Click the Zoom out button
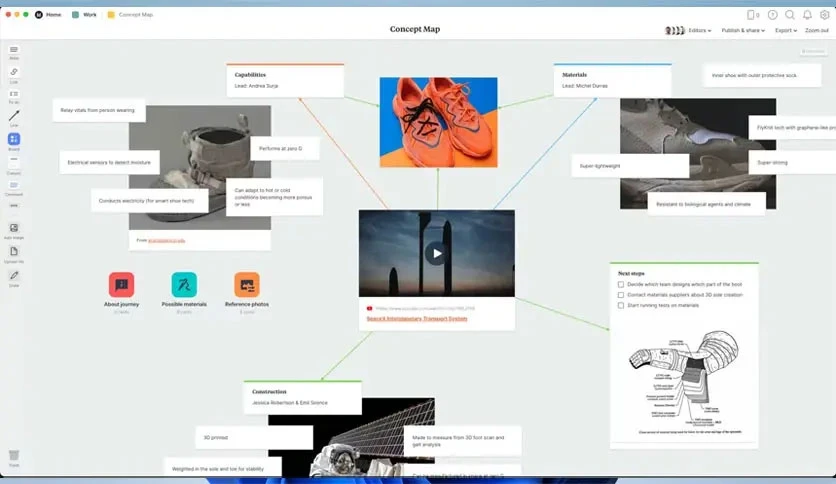This screenshot has width=836, height=484. [817, 30]
